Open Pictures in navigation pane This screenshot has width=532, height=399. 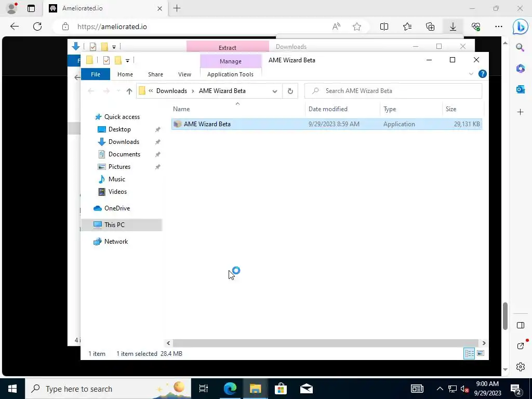click(x=119, y=167)
